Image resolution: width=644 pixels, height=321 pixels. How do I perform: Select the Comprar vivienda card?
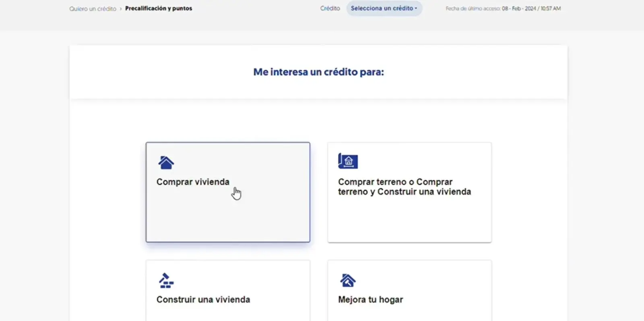pos(228,192)
